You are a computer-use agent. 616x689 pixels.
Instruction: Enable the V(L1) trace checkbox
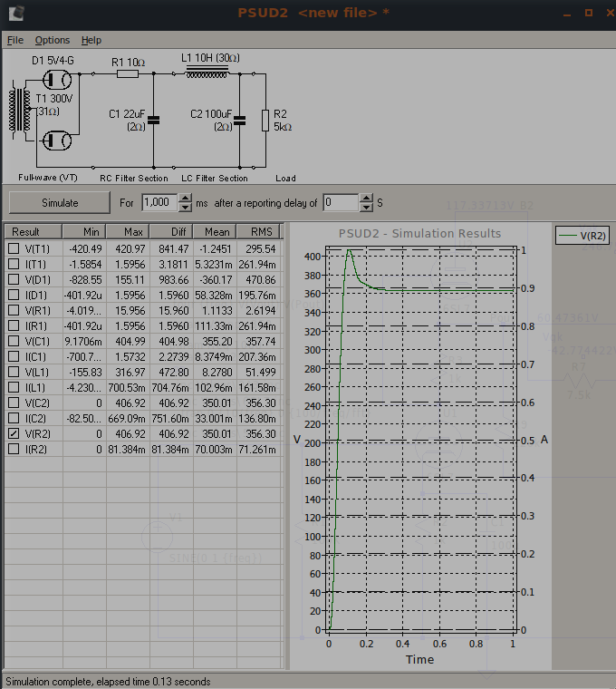click(x=14, y=373)
